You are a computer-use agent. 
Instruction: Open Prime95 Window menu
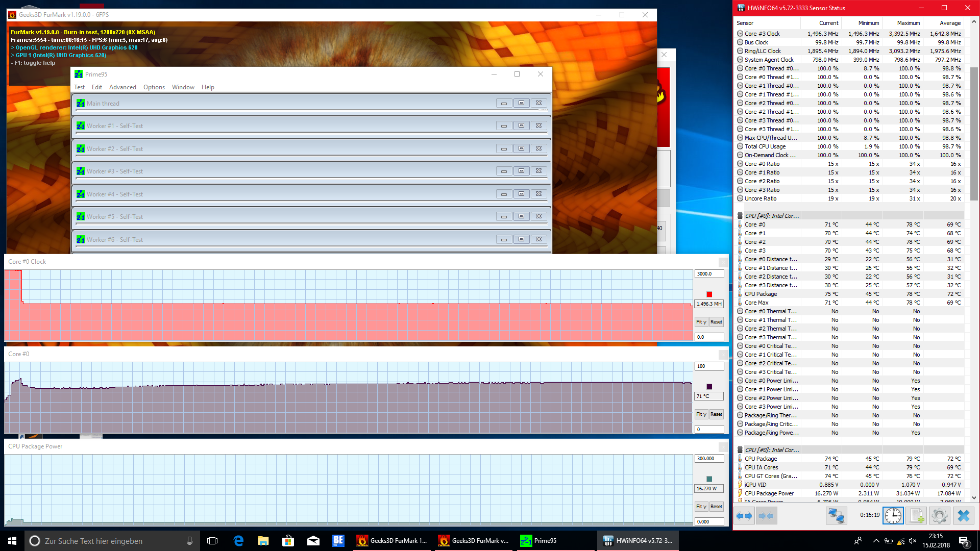pyautogui.click(x=183, y=87)
